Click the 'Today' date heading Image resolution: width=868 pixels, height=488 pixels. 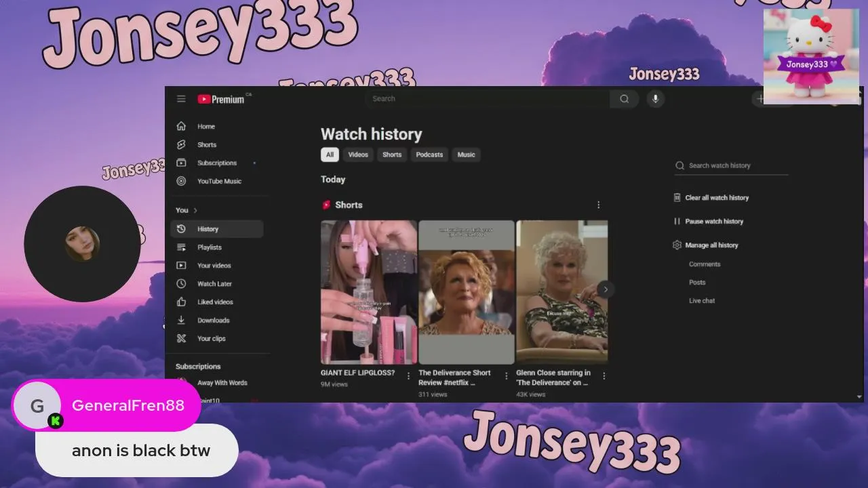click(x=333, y=180)
